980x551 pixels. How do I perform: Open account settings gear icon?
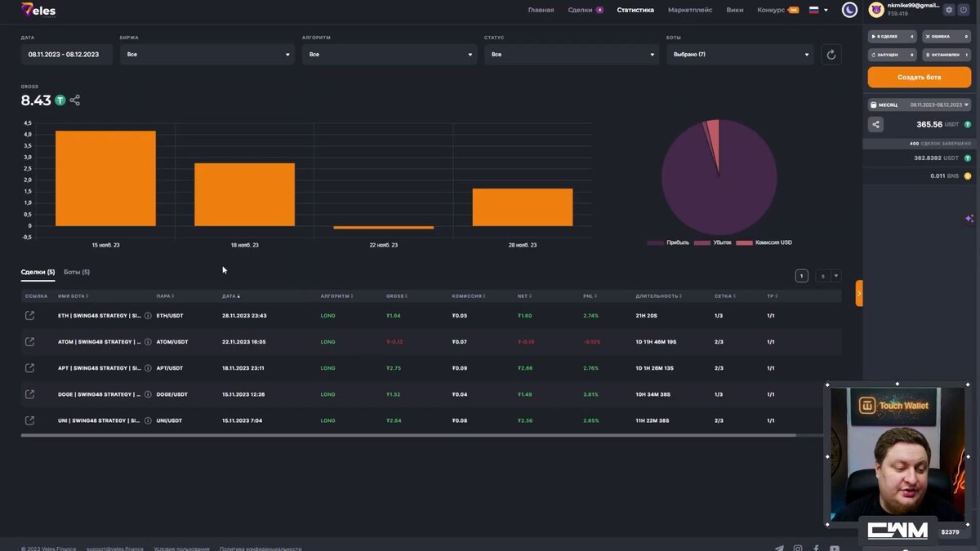949,10
